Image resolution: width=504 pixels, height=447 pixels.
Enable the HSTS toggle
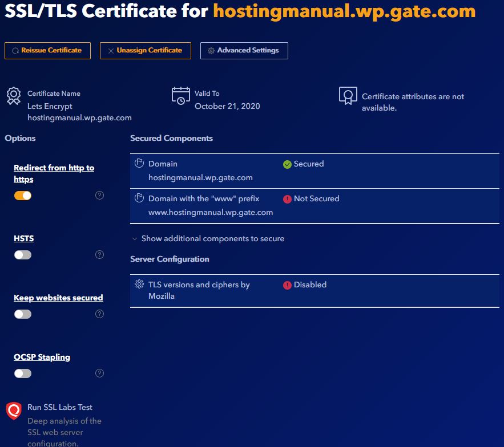click(x=22, y=254)
